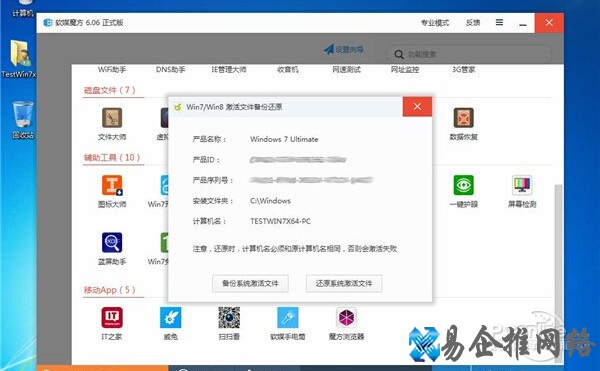Screen dimensions: 600x371
Task: Click TESTWIN7X64-PC computer name value
Action: 280,221
